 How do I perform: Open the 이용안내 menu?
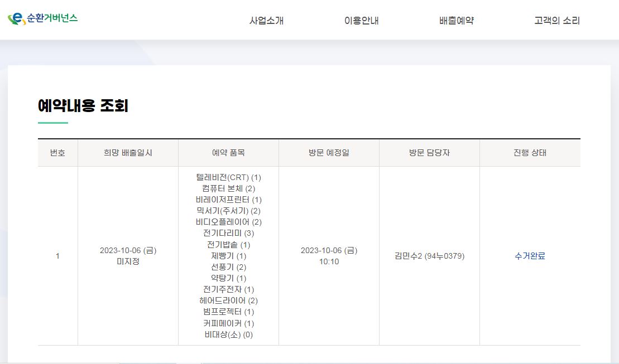[361, 21]
